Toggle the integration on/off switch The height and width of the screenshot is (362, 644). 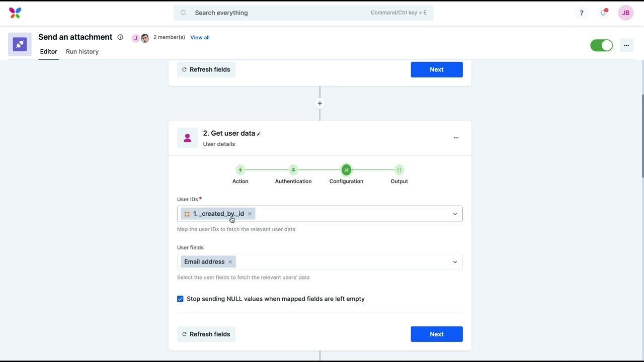point(601,45)
